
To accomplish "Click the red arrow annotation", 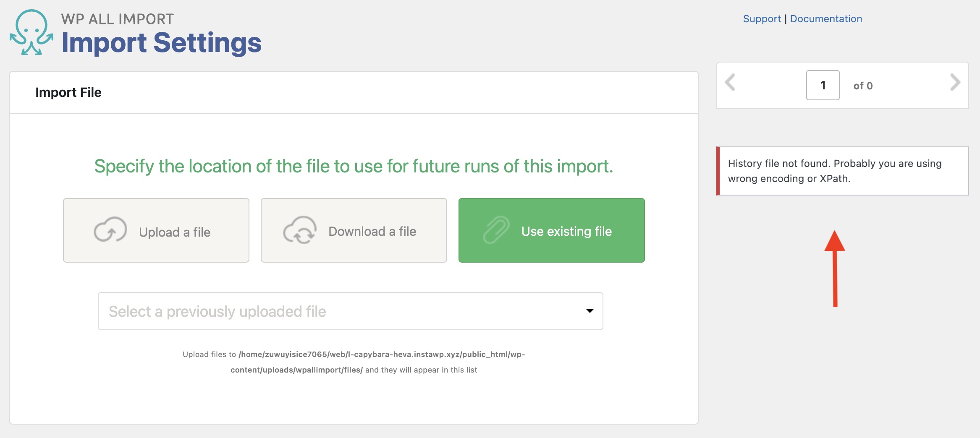I will tap(835, 269).
